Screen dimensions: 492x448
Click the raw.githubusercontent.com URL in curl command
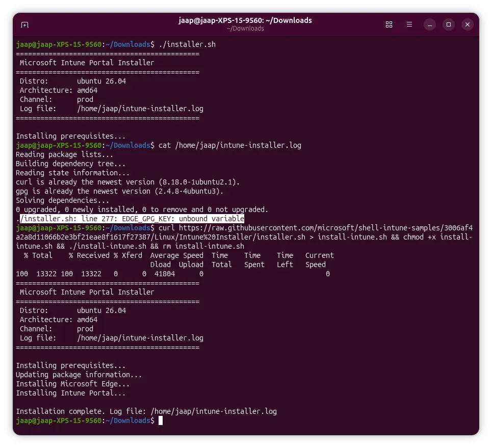point(244,232)
